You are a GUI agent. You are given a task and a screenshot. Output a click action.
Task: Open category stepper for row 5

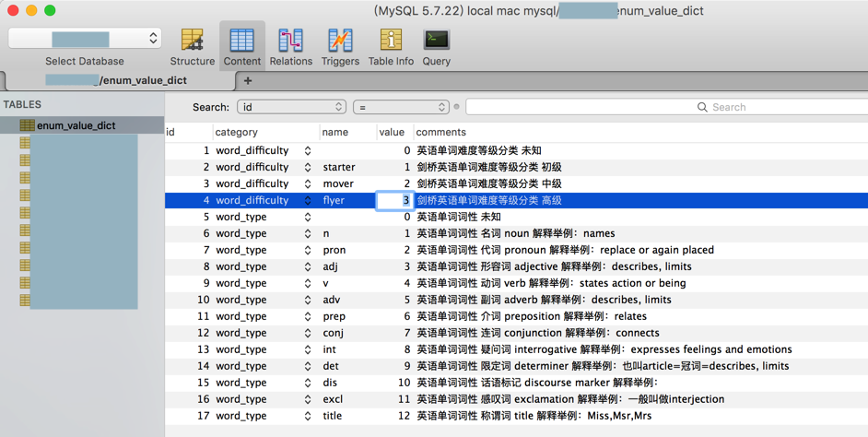point(308,217)
